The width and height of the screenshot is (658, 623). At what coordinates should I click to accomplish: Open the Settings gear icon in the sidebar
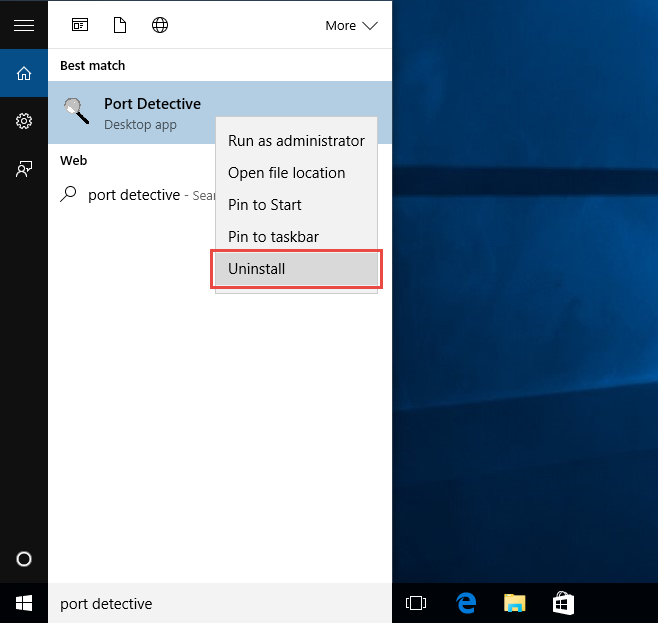click(x=24, y=121)
